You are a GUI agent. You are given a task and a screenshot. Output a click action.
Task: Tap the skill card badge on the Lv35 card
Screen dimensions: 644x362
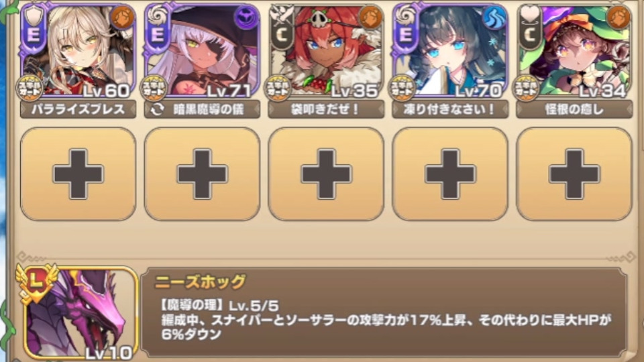[278, 88]
